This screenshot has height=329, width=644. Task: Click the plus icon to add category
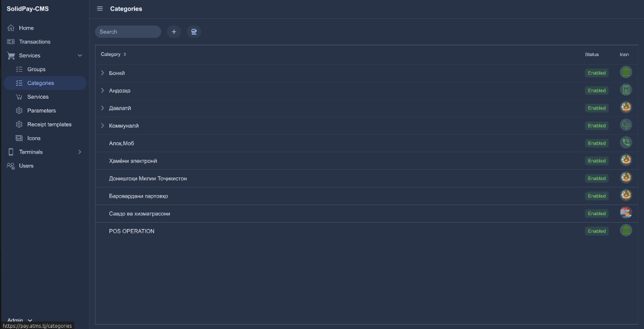click(174, 31)
